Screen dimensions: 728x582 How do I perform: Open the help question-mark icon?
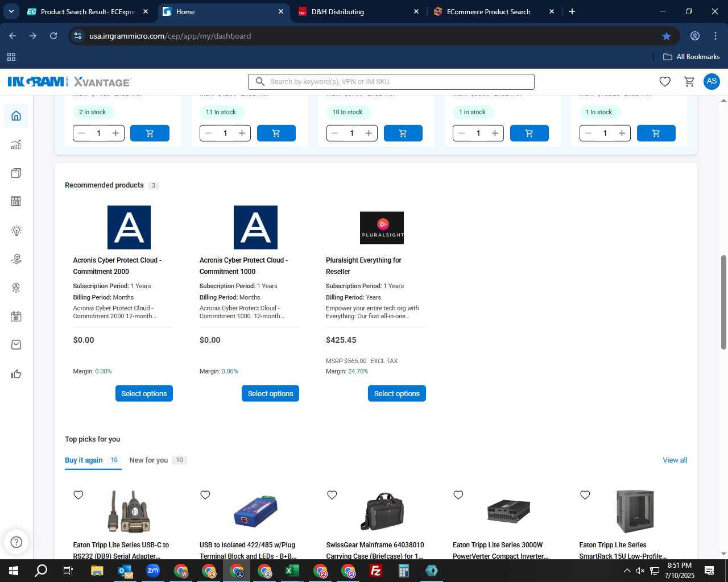(x=16, y=542)
